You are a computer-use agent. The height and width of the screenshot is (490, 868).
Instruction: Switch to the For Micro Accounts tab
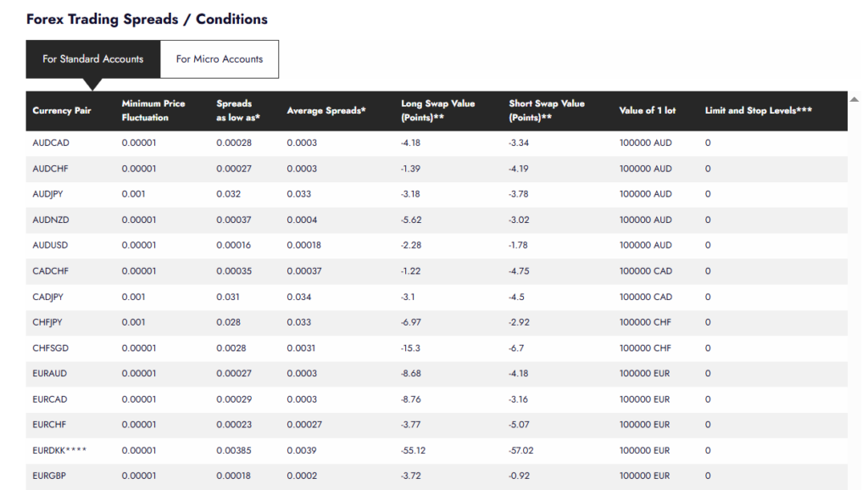pyautogui.click(x=220, y=59)
